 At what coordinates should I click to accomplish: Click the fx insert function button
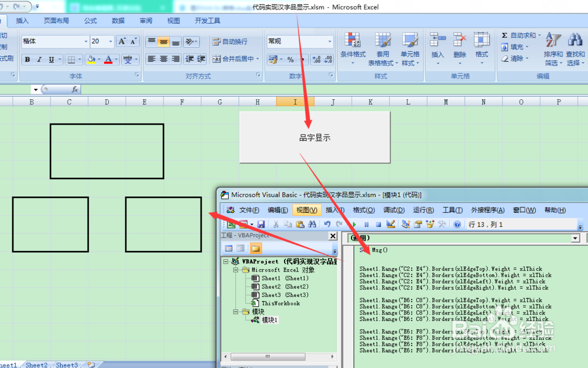click(x=75, y=89)
